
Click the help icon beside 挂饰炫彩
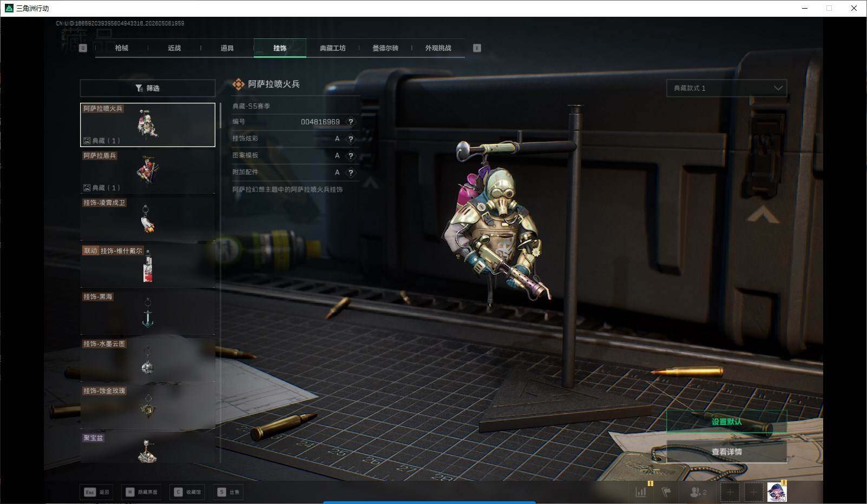(351, 139)
